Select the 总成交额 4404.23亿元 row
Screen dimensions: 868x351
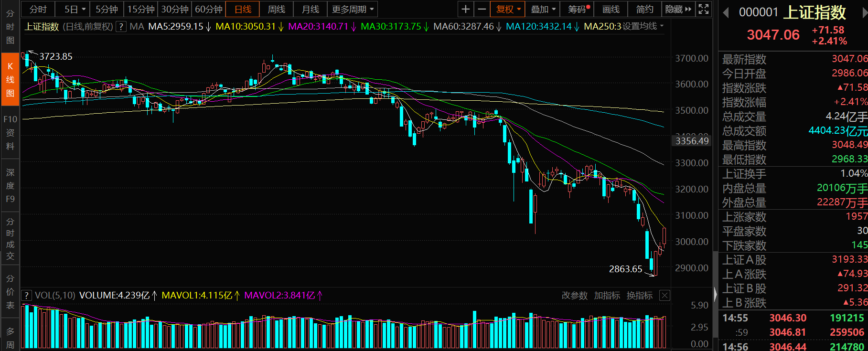(x=793, y=131)
